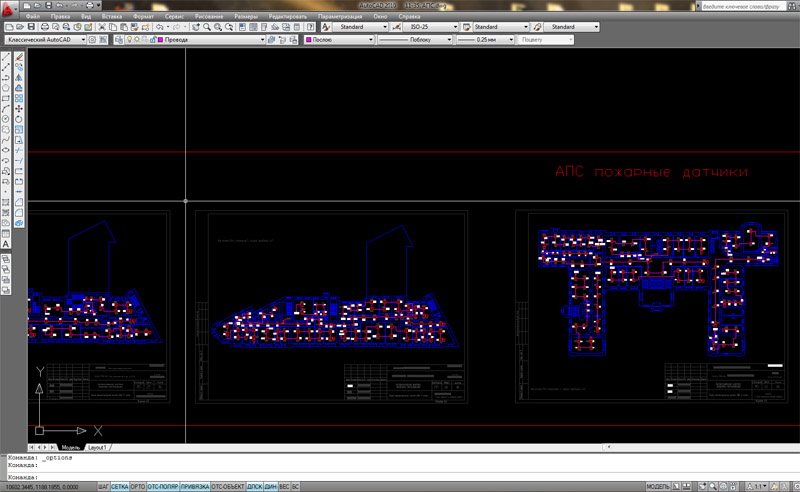Image resolution: width=800 pixels, height=492 pixels.
Task: Select the Erase modify tool
Action: (19, 57)
